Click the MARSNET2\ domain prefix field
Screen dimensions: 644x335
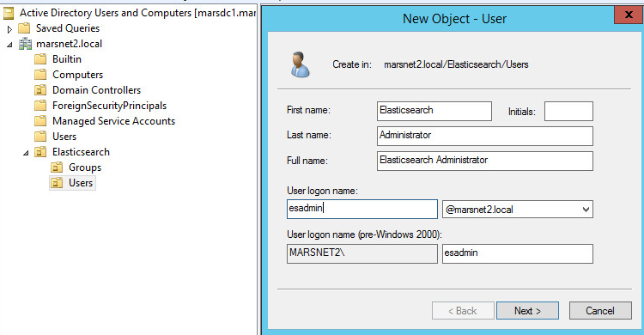(361, 253)
